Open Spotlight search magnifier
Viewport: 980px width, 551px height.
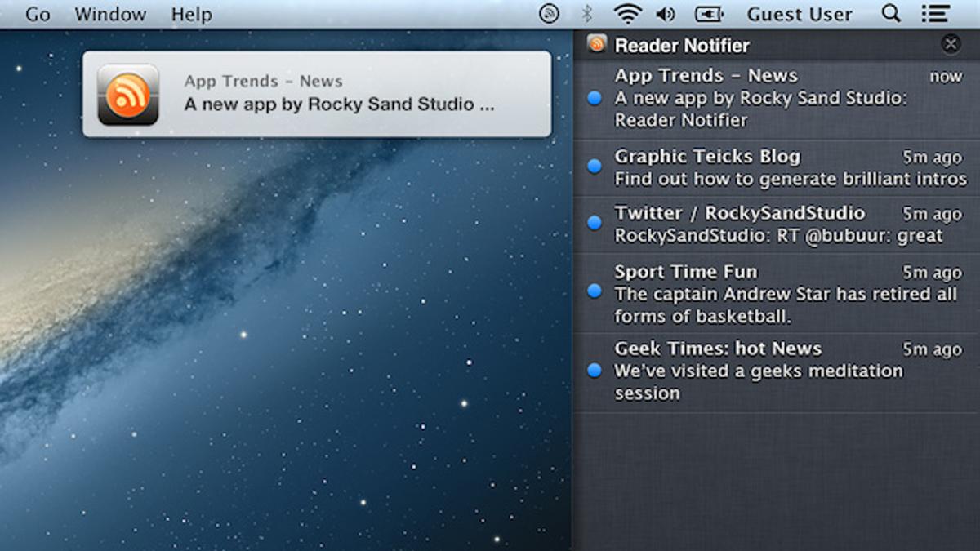892,14
